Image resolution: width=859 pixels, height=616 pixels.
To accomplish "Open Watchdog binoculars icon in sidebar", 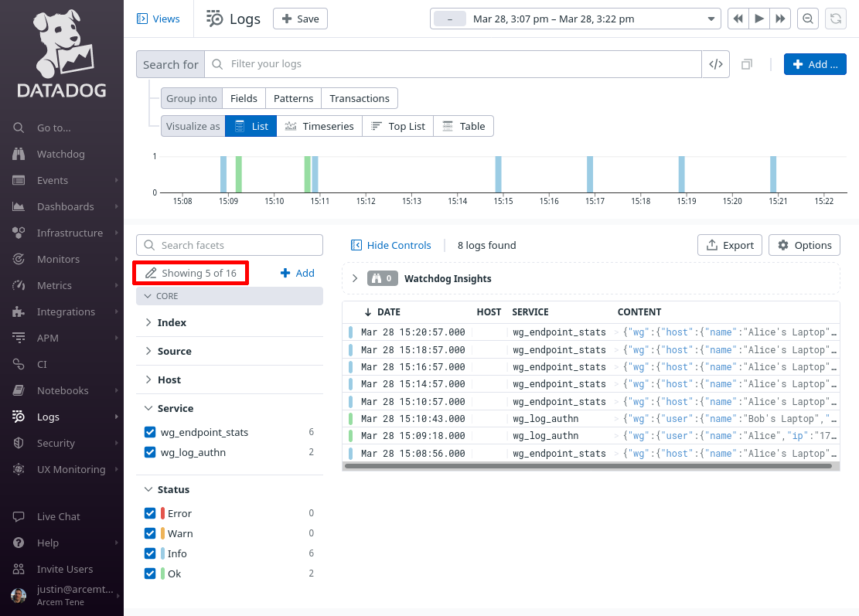I will pyautogui.click(x=19, y=154).
